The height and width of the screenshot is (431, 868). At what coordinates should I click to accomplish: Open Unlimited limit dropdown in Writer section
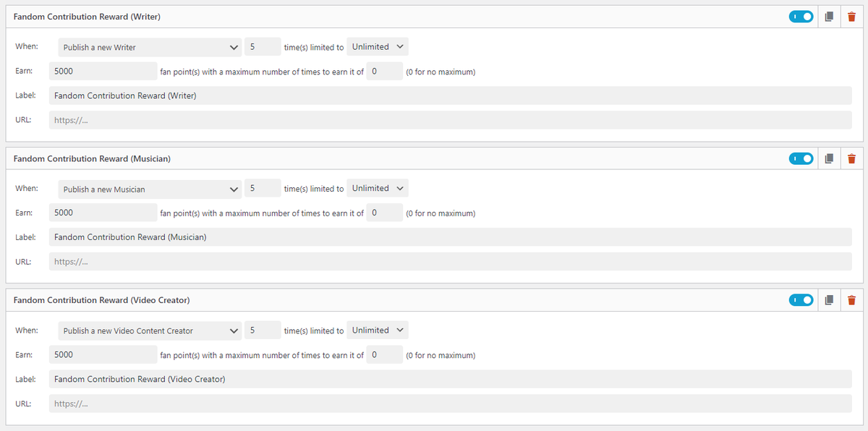pyautogui.click(x=378, y=47)
